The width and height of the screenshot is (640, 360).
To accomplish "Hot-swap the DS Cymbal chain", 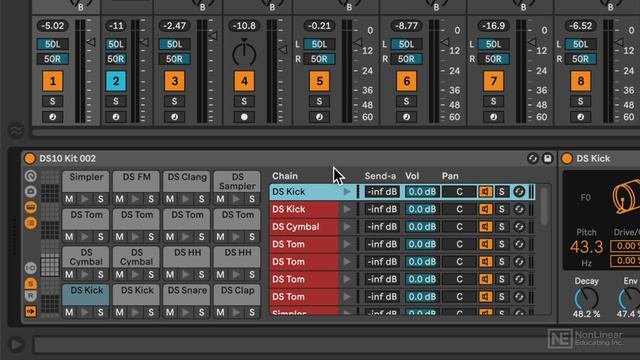I will coord(519,227).
